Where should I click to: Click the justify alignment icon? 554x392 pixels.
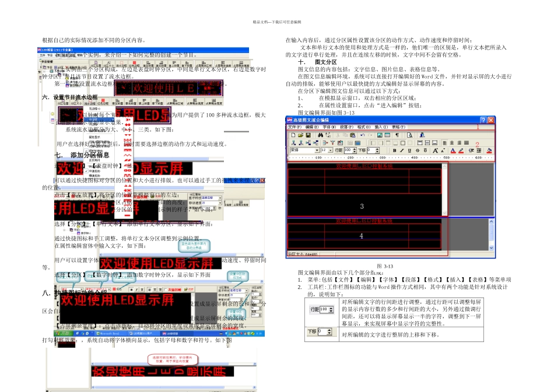pyautogui.click(x=467, y=143)
